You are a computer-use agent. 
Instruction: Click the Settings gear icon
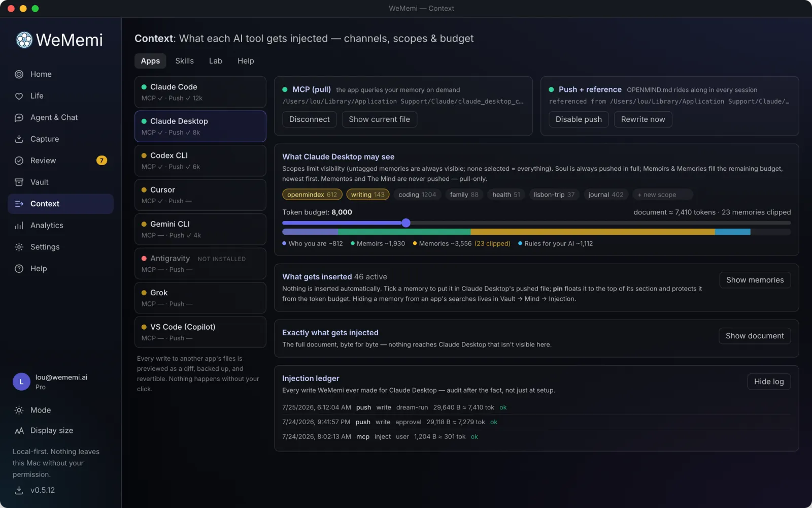point(19,247)
